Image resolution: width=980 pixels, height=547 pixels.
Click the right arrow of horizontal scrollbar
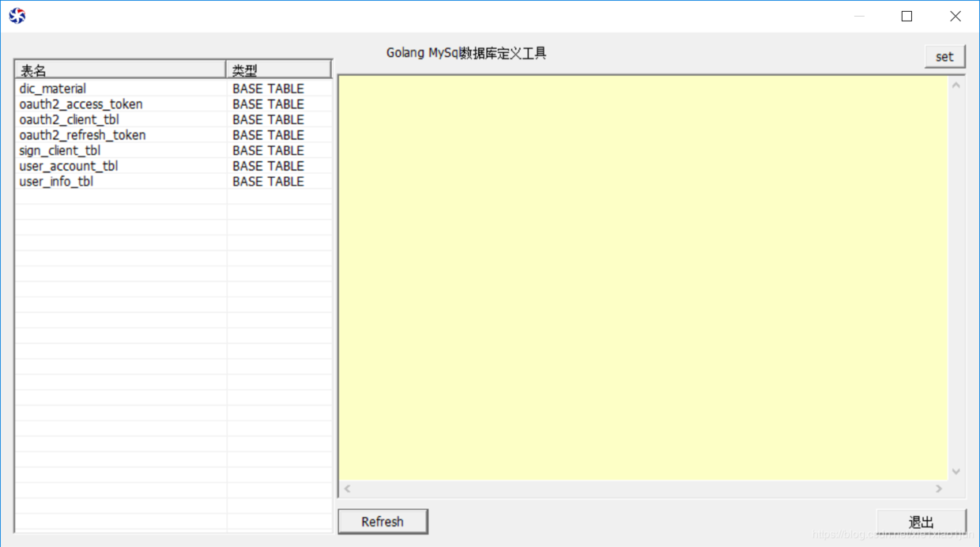pyautogui.click(x=939, y=489)
